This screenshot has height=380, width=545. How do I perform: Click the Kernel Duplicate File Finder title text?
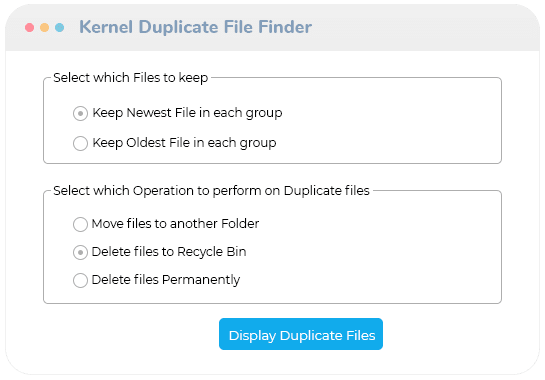[195, 27]
